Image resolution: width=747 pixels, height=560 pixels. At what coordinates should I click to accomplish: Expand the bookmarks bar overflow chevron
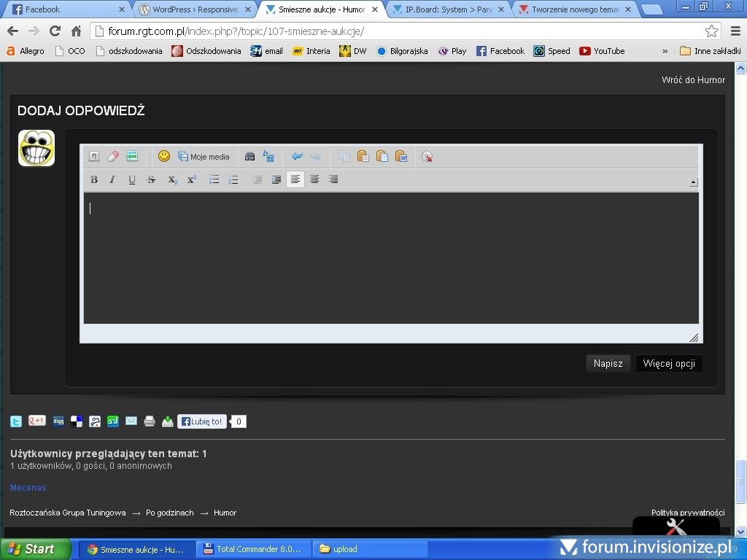pos(665,51)
